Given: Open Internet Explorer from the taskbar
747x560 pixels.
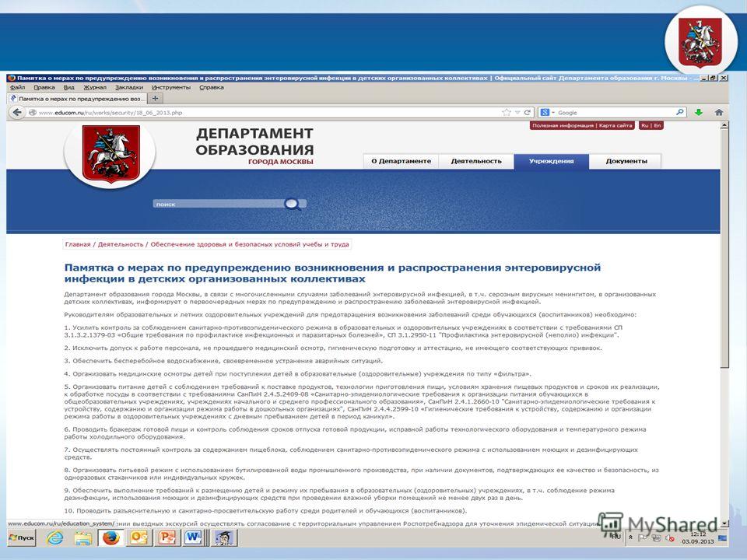Looking at the screenshot, I should (x=55, y=537).
